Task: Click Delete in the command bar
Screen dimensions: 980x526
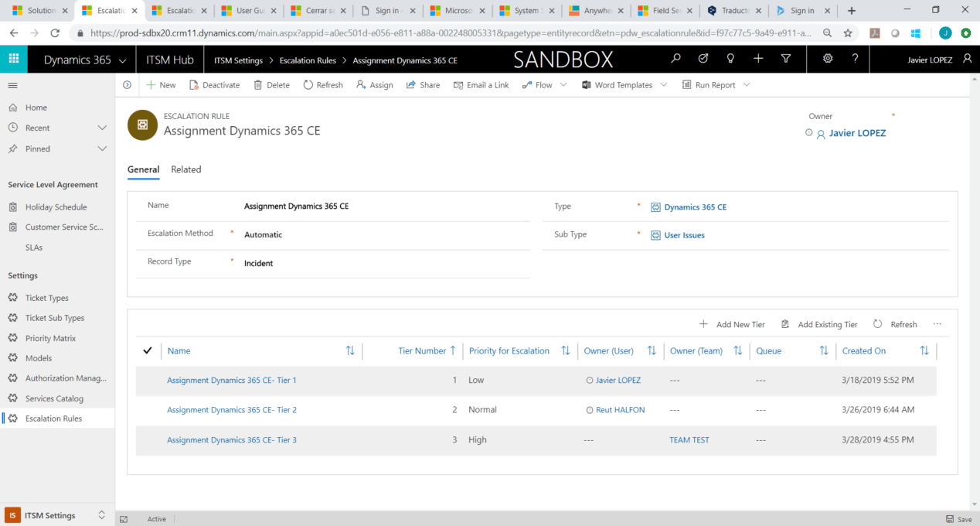Action: (x=272, y=85)
